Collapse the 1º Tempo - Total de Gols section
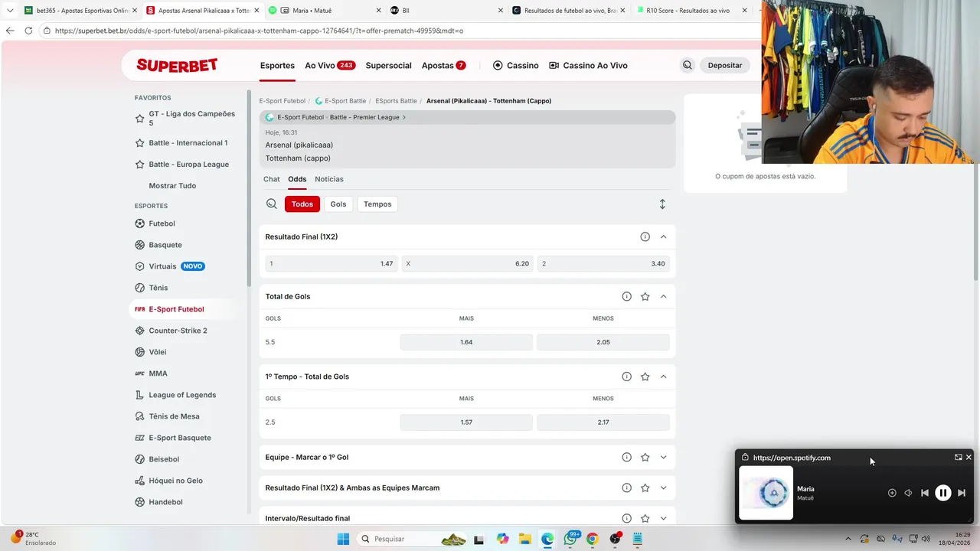Viewport: 980px width, 551px height. (663, 377)
